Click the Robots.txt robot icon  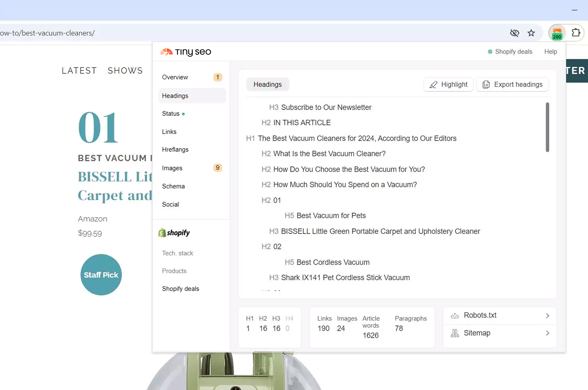click(x=455, y=316)
